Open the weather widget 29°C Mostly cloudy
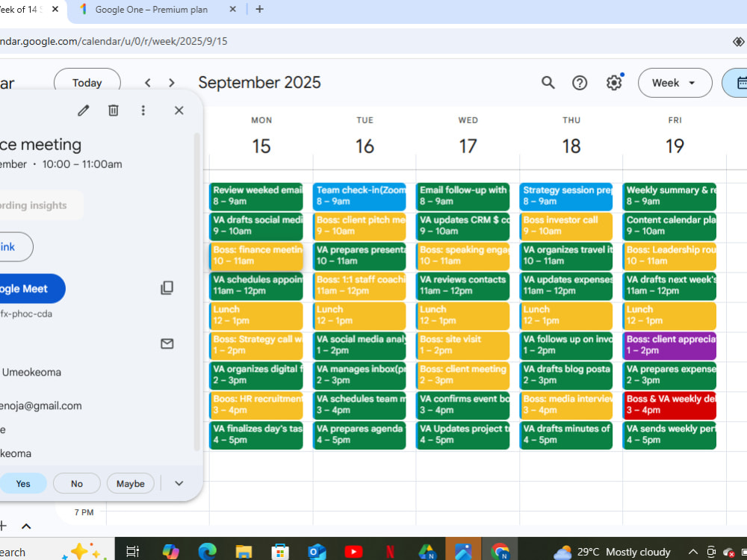The height and width of the screenshot is (560, 747). (x=613, y=552)
